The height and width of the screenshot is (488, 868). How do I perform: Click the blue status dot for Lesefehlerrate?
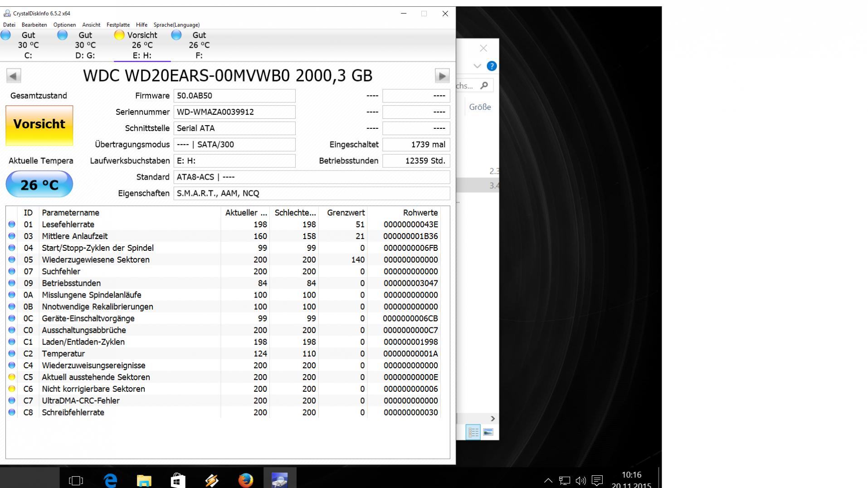click(x=12, y=224)
